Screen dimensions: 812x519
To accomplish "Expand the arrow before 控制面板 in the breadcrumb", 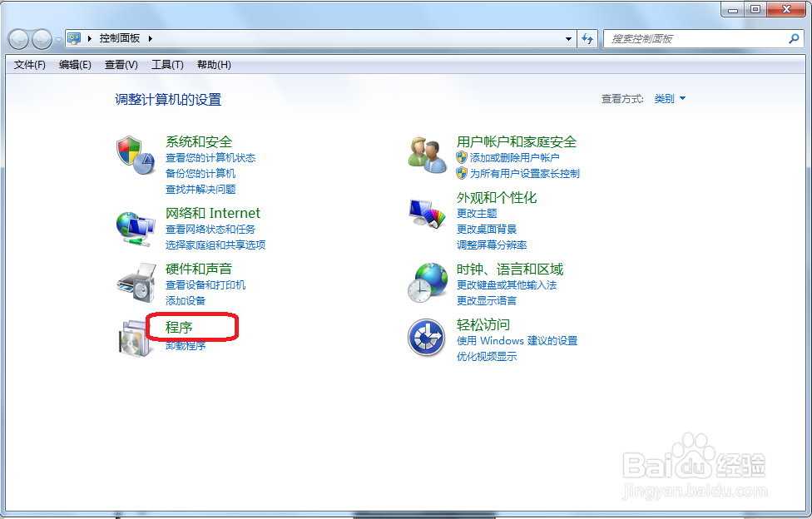I will tap(90, 38).
